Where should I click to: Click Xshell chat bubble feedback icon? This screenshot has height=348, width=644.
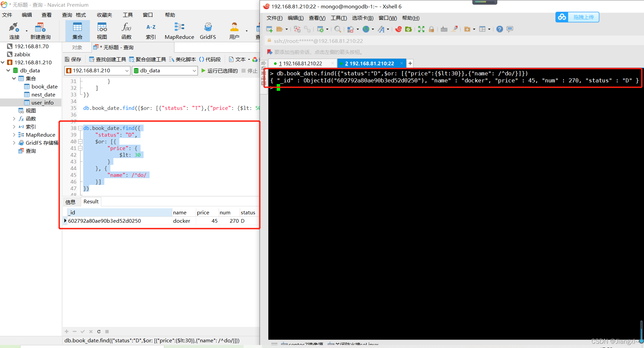click(x=510, y=29)
